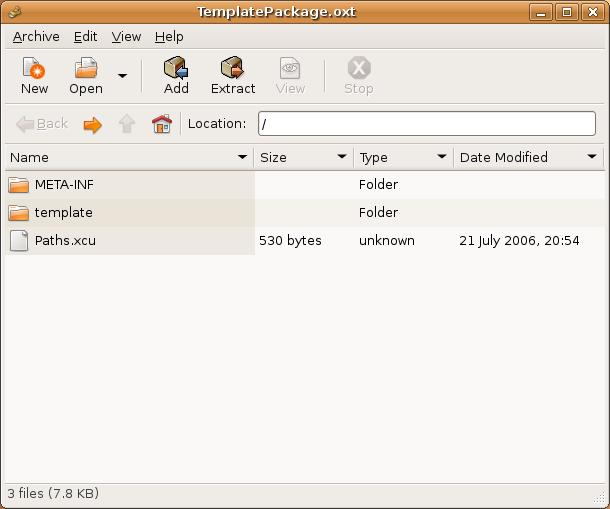The image size is (610, 509).
Task: Sort by the Date Modified column
Action: click(527, 157)
